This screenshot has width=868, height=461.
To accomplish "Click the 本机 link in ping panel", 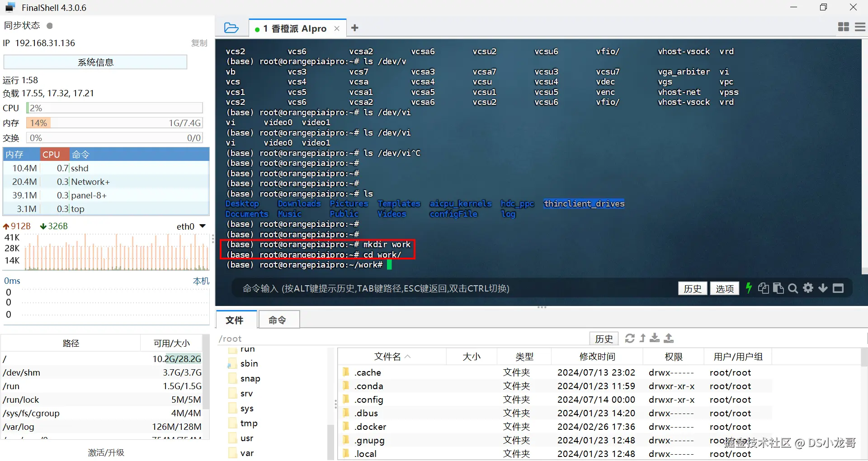I will coord(201,281).
